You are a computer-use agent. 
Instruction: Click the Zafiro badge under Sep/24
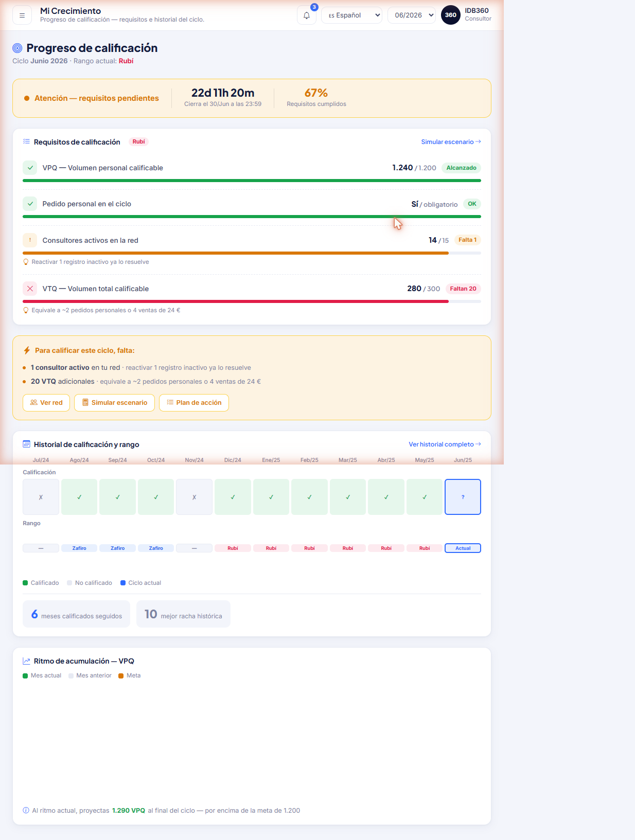[x=117, y=548]
